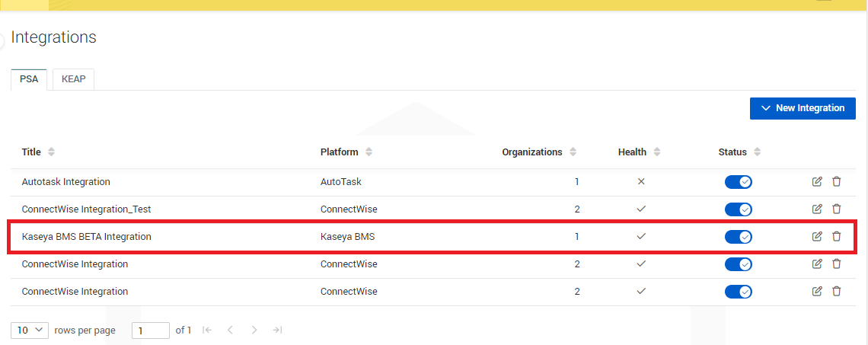868x345 pixels.
Task: Open the rows per page dropdown
Action: coord(30,331)
